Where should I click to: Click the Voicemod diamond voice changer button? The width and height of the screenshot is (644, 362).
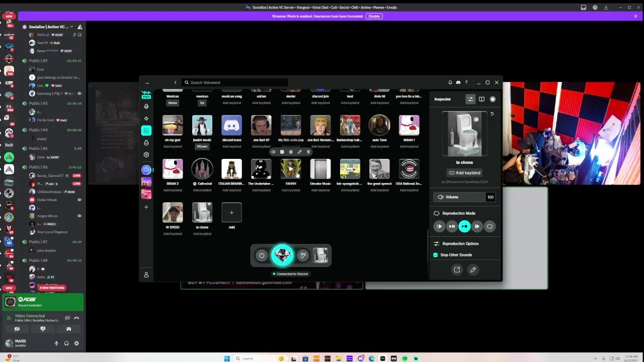pyautogui.click(x=282, y=255)
